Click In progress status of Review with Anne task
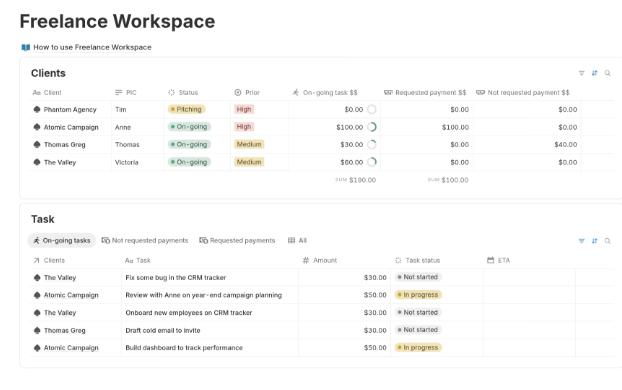Image resolution: width=622 pixels, height=390 pixels. [x=418, y=295]
